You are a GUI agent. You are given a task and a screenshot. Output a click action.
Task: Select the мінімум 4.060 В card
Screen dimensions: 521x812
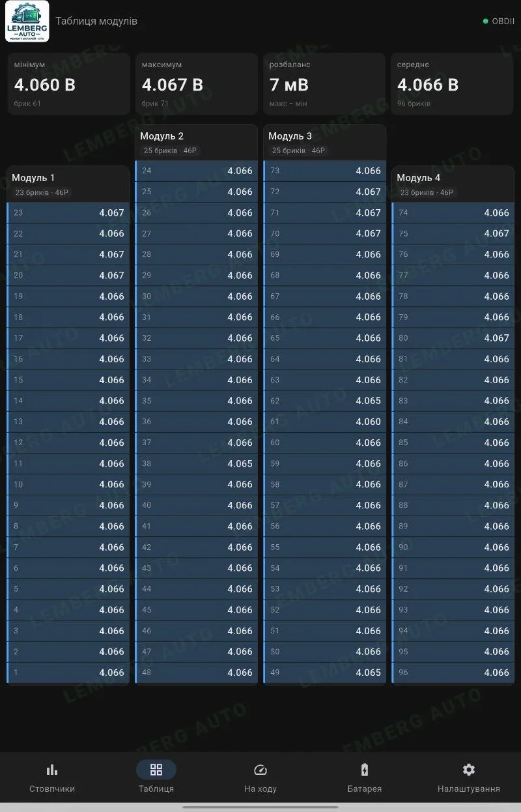69,85
